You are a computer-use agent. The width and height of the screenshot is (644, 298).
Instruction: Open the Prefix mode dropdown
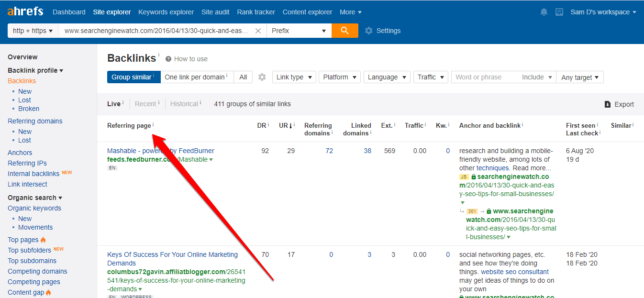pos(299,31)
